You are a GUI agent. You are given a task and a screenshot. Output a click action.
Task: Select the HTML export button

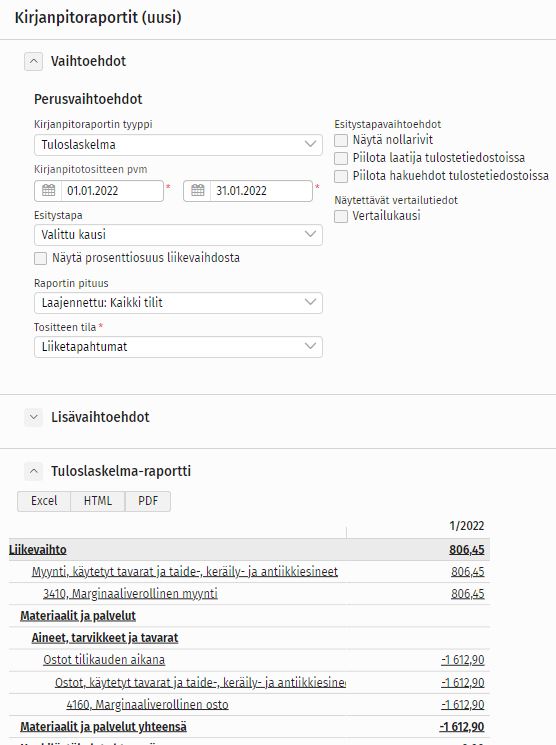(x=98, y=501)
